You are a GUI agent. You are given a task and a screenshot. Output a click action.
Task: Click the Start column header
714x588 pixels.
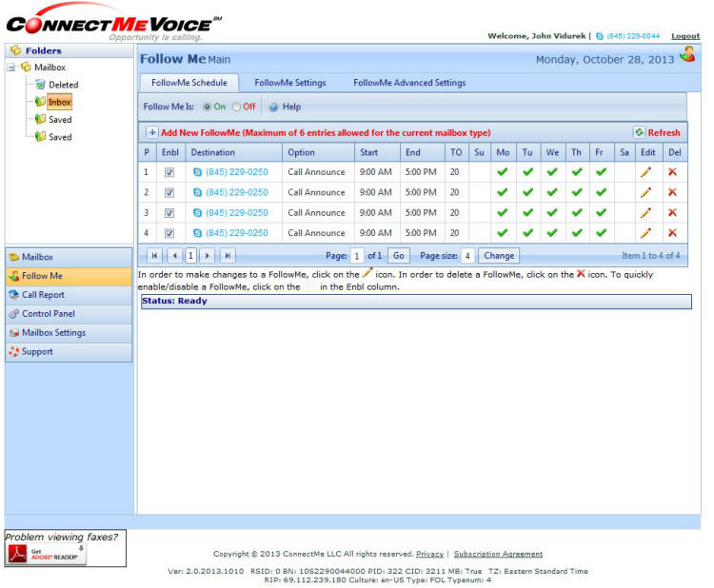pos(368,152)
